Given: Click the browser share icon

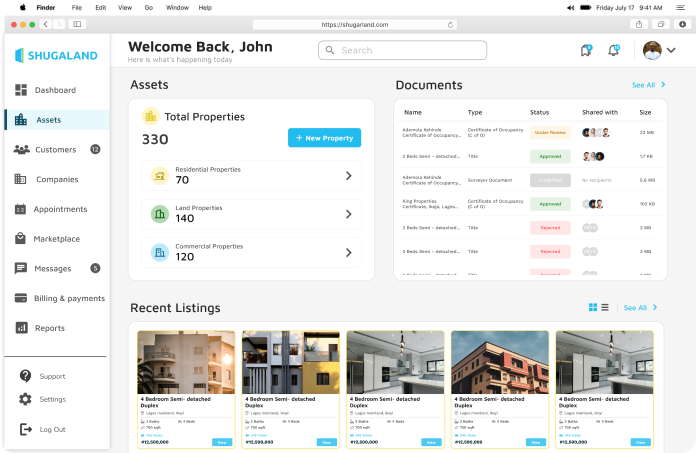Looking at the screenshot, I should point(639,24).
